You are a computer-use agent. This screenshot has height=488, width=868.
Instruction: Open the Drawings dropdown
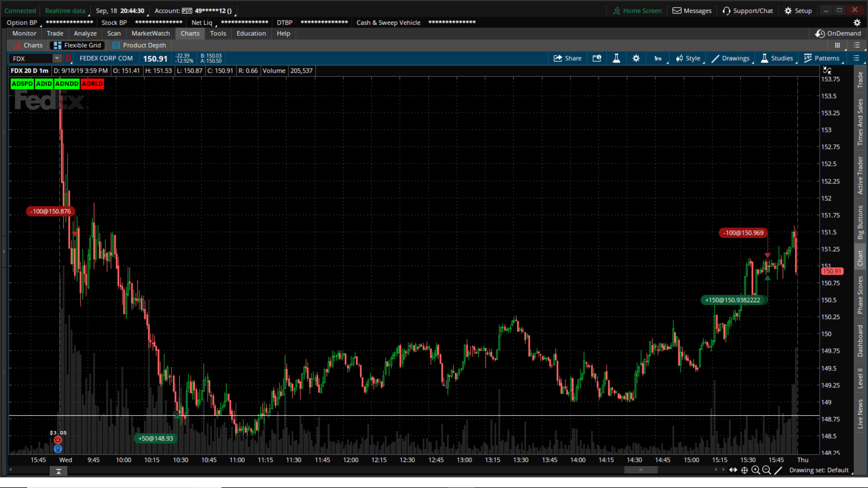(732, 58)
